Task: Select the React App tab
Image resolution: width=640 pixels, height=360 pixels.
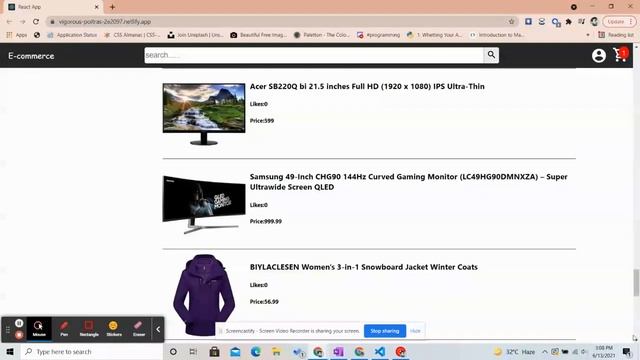Action: click(53, 7)
